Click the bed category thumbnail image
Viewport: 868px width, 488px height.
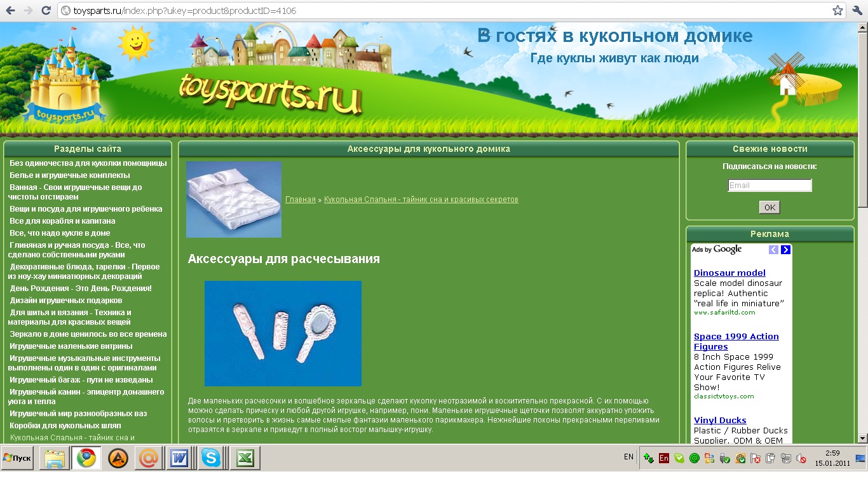coord(234,200)
